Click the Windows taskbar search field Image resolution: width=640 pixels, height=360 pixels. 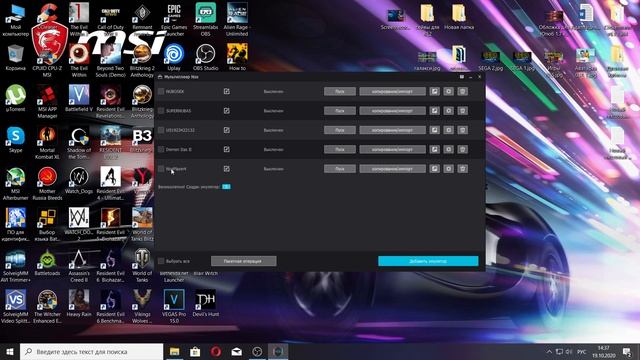click(91, 351)
